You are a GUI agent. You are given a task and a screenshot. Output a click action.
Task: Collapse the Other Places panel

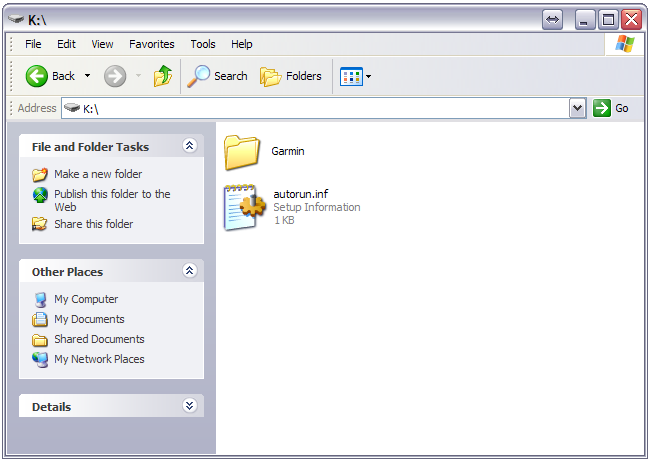point(189,271)
